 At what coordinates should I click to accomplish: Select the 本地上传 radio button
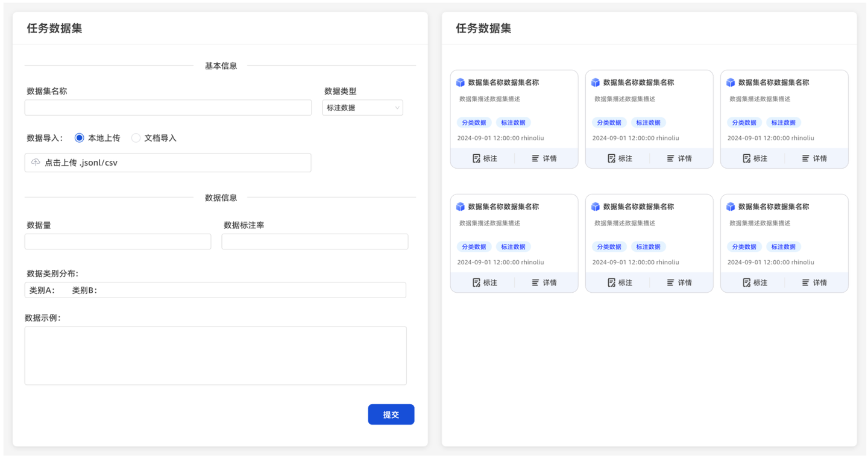pyautogui.click(x=79, y=138)
